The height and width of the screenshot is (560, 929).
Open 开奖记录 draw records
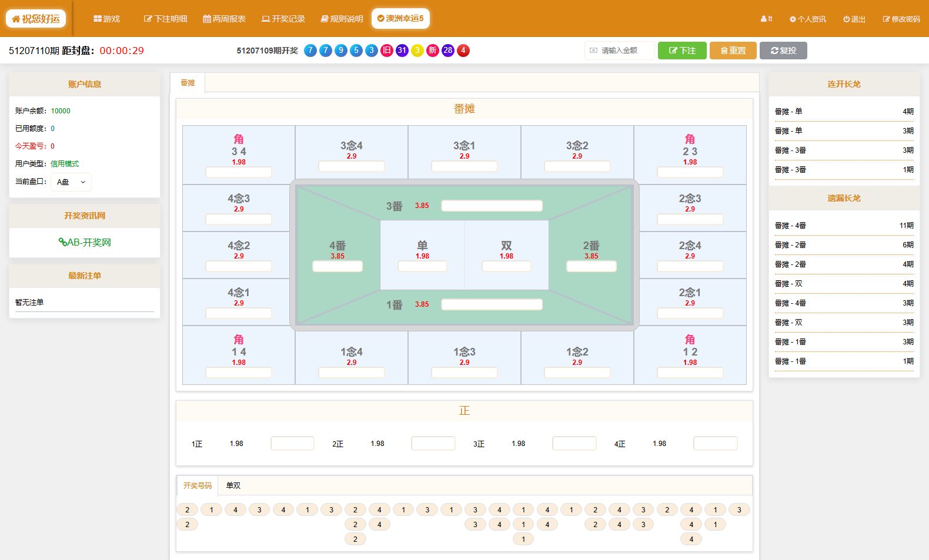[x=283, y=19]
